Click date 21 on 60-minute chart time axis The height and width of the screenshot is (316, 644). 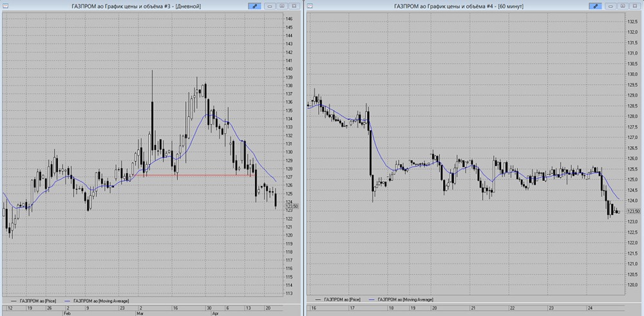473,308
